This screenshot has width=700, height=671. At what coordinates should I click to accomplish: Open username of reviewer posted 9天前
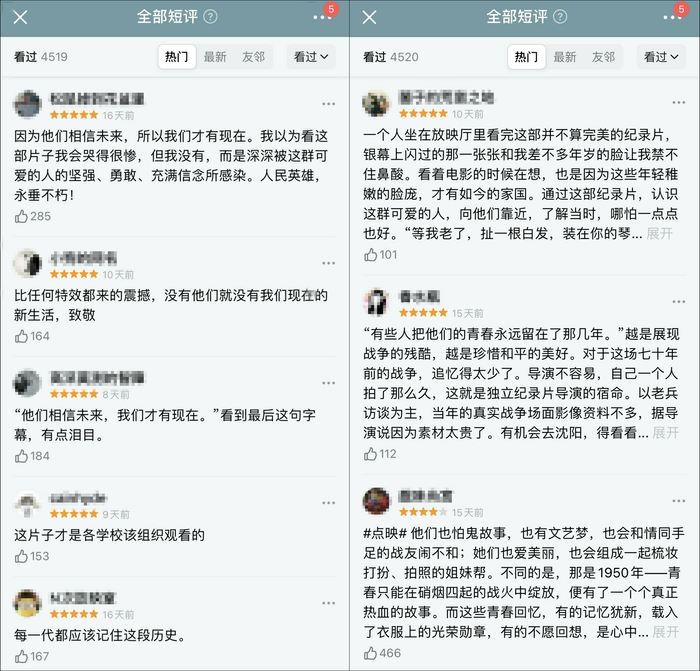tap(79, 497)
